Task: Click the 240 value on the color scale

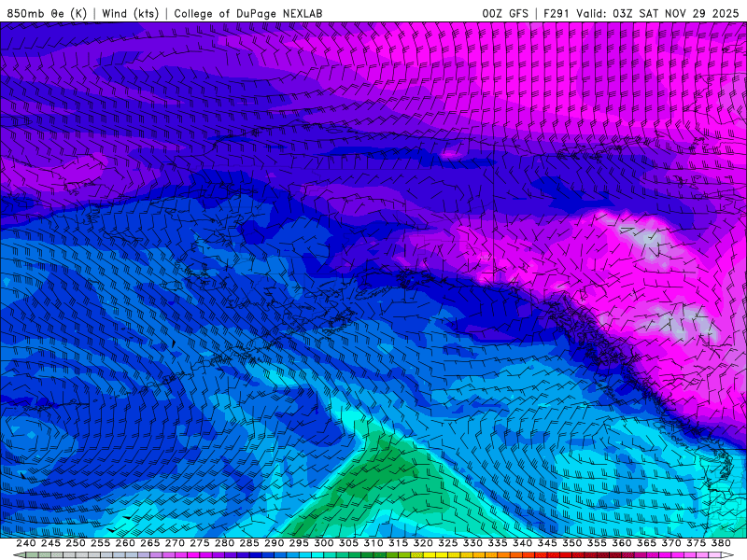Action: click(x=26, y=543)
